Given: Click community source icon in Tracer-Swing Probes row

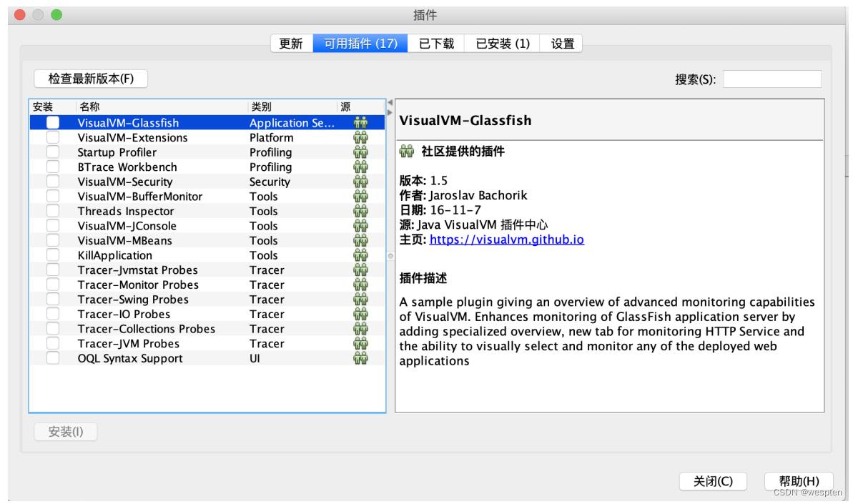Looking at the screenshot, I should click(360, 299).
